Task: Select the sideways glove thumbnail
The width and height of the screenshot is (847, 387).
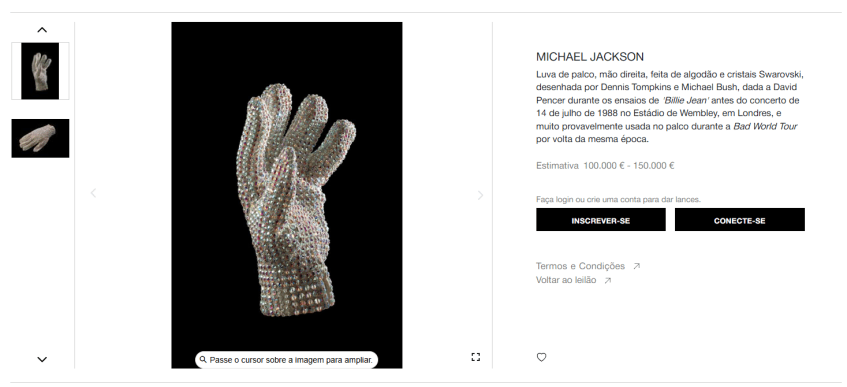Action: tap(41, 138)
